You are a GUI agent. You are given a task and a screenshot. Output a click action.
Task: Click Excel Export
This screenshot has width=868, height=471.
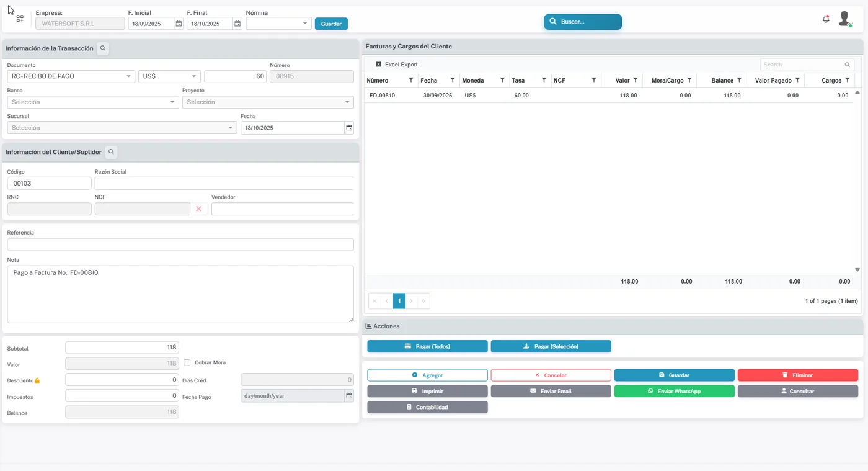point(397,65)
